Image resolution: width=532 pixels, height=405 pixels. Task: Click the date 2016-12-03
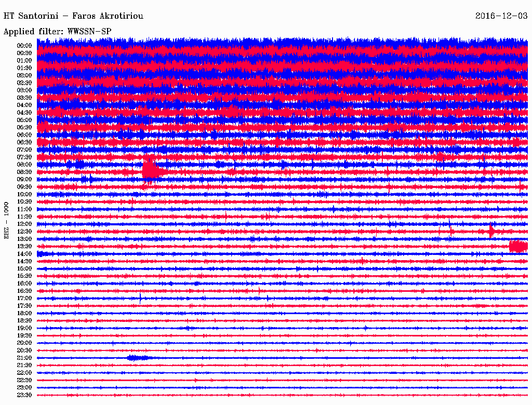(x=501, y=16)
